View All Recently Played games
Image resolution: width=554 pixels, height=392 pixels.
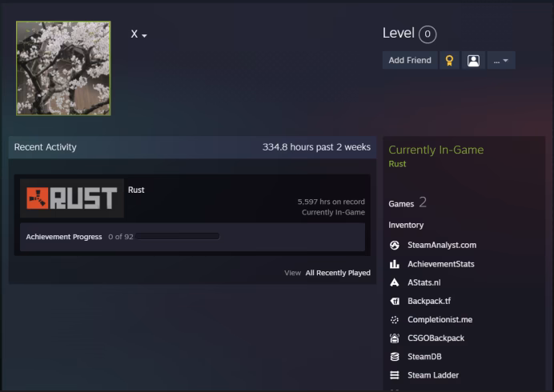(x=338, y=273)
